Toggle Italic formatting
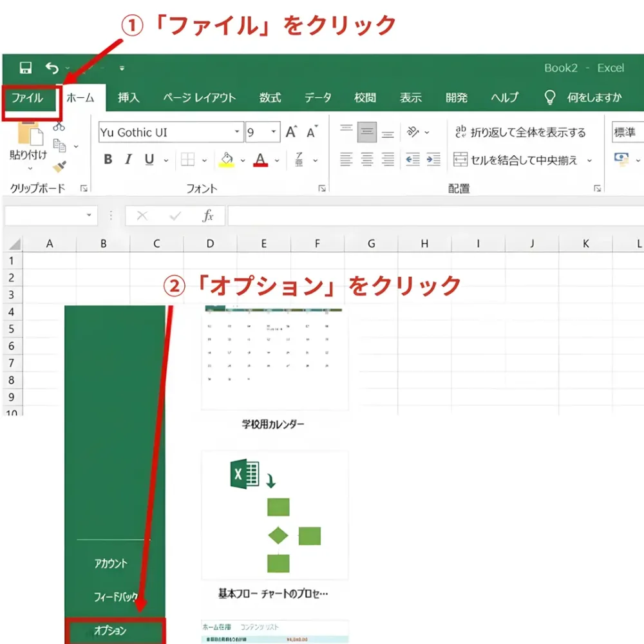644x644 pixels. [x=129, y=159]
